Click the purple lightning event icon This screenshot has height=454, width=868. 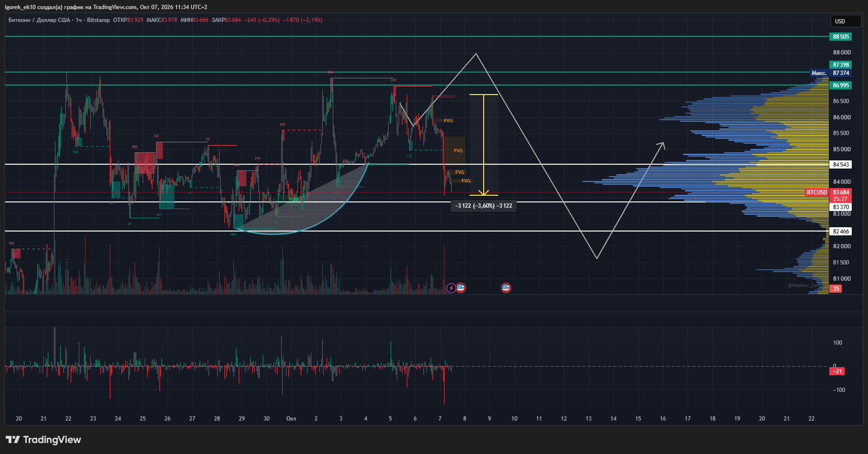451,288
